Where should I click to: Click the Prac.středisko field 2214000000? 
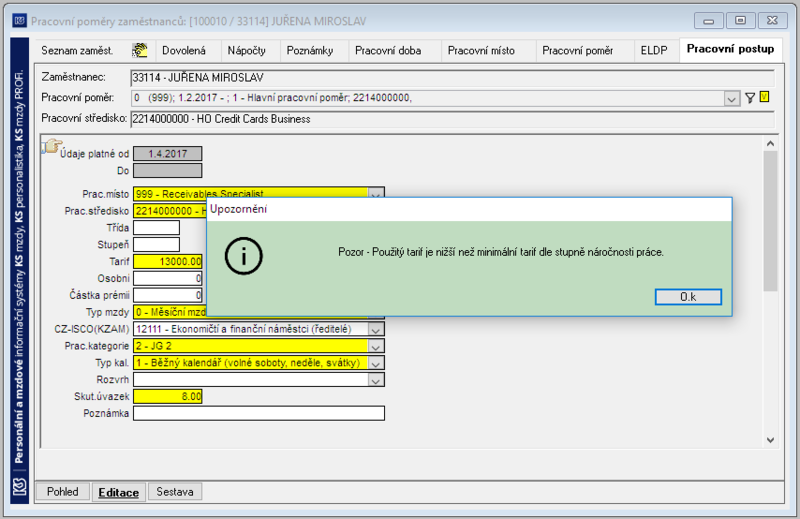coord(170,211)
